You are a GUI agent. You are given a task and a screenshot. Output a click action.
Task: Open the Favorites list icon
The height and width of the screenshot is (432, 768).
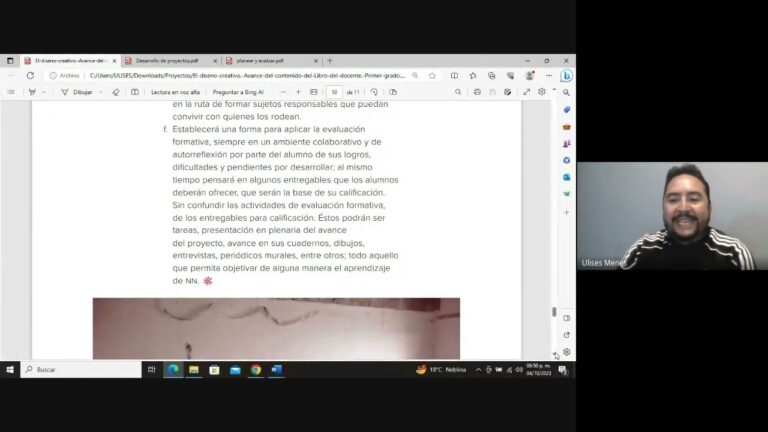473,75
